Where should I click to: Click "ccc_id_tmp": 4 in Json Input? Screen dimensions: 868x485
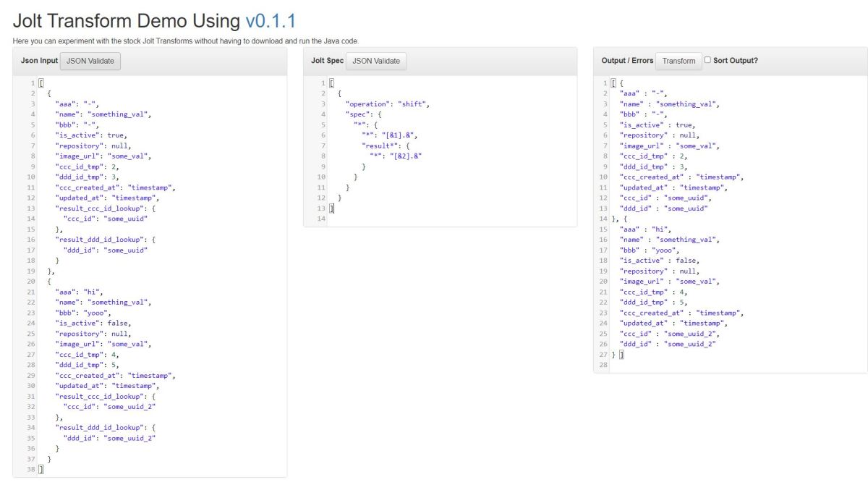[x=88, y=355]
